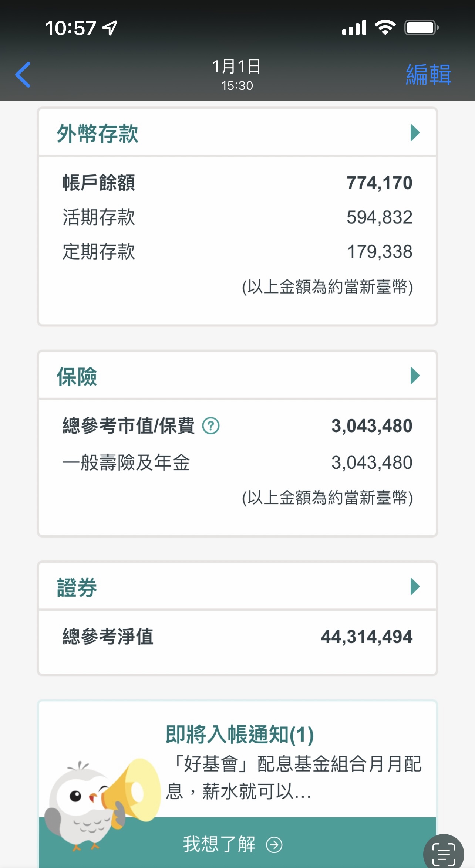Expand the 外幣存款 section arrow
The height and width of the screenshot is (868, 475).
[x=415, y=133]
